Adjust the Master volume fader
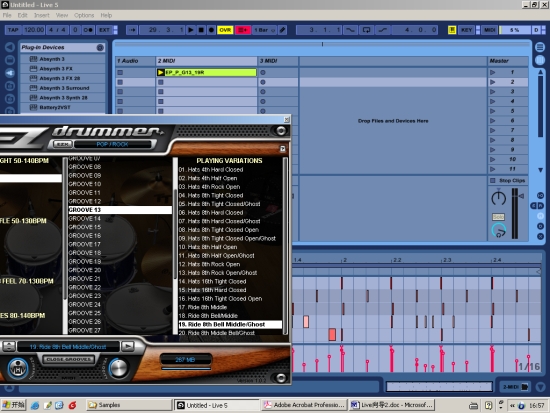The width and height of the screenshot is (550, 413). pyautogui.click(x=521, y=196)
